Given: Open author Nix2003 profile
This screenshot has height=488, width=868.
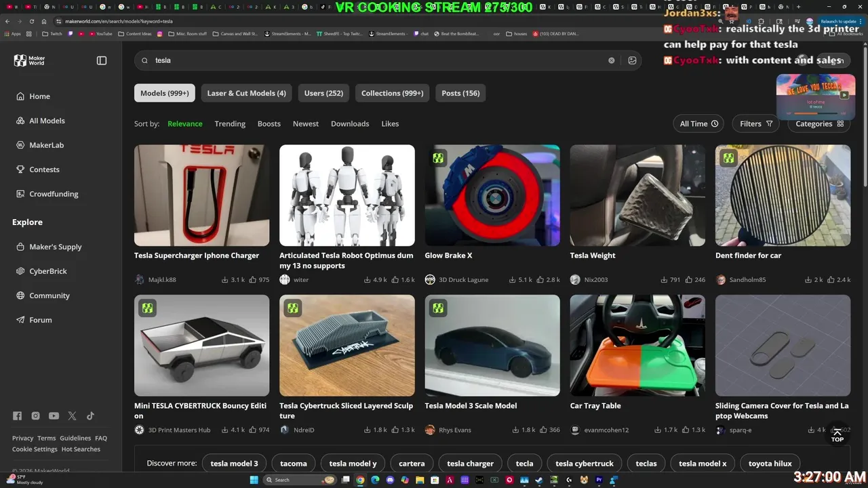Looking at the screenshot, I should tap(596, 279).
